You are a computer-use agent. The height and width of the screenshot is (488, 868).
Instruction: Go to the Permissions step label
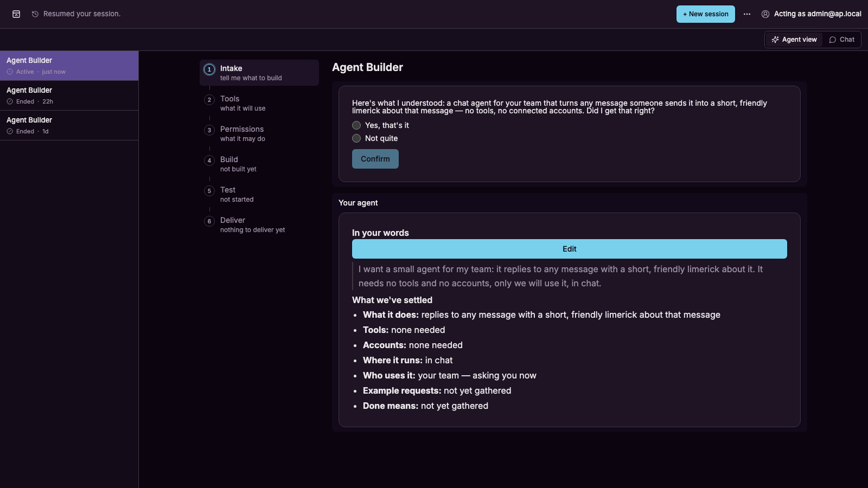(242, 129)
